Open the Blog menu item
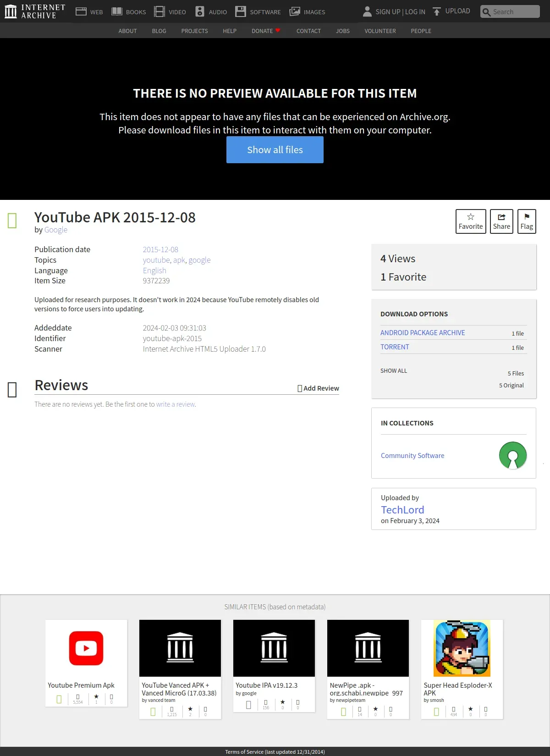550x756 pixels. point(159,31)
